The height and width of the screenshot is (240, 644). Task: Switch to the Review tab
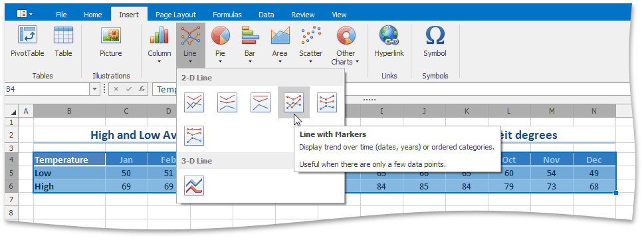point(302,15)
